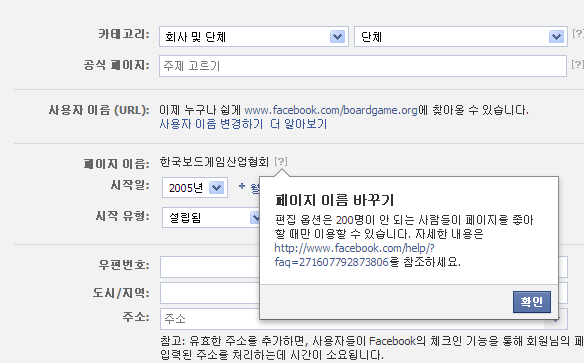Image resolution: width=584 pixels, height=363 pixels.
Task: Click the 사용자 이름 변경하기 link
Action: pyautogui.click(x=211, y=124)
